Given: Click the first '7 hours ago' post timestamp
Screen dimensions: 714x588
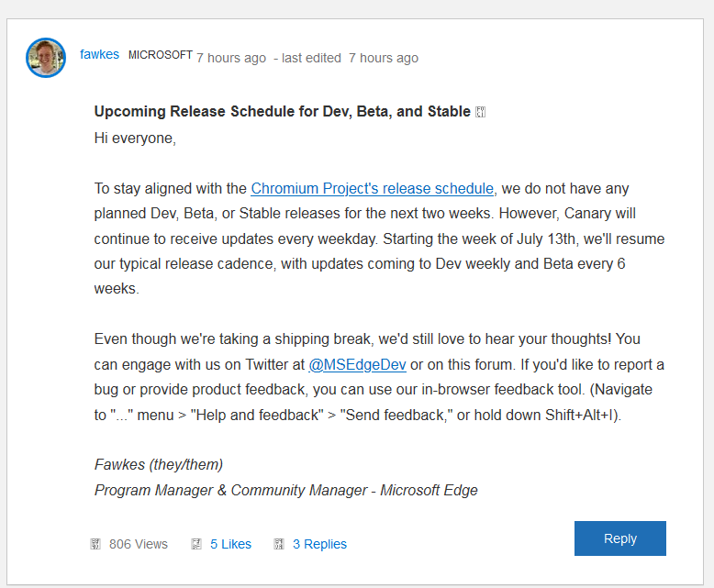Looking at the screenshot, I should pyautogui.click(x=231, y=58).
